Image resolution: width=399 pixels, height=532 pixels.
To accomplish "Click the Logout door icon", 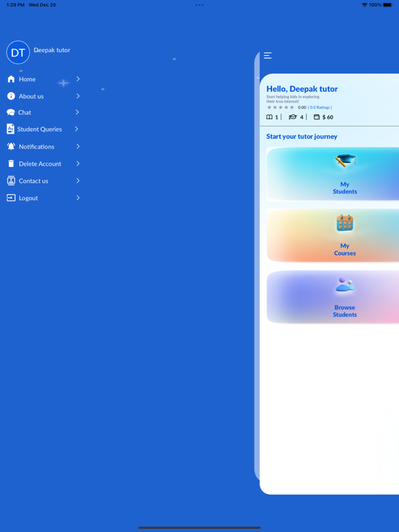I will [x=11, y=198].
